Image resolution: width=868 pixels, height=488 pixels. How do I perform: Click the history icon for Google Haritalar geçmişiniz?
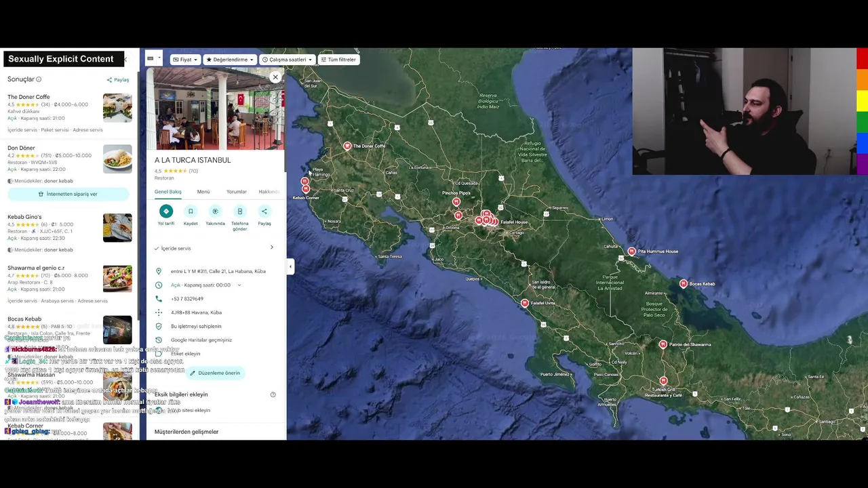159,340
